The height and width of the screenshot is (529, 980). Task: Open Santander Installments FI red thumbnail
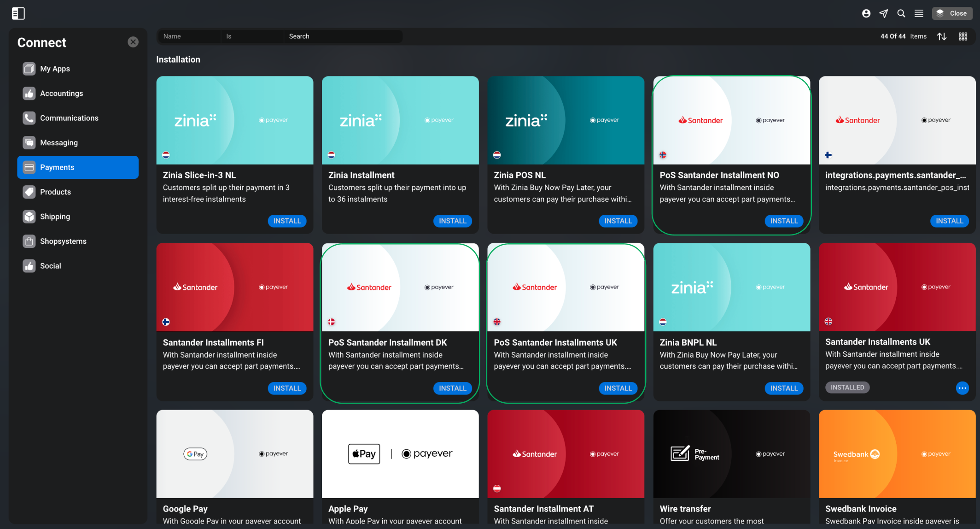coord(235,287)
